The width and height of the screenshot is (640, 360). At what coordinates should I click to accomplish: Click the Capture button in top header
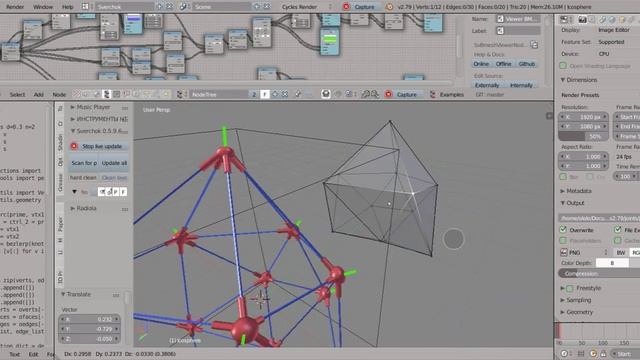click(360, 7)
